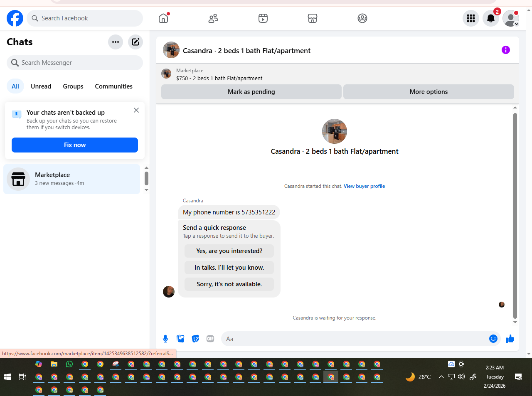
Task: Select the Unread chats filter
Action: (41, 86)
